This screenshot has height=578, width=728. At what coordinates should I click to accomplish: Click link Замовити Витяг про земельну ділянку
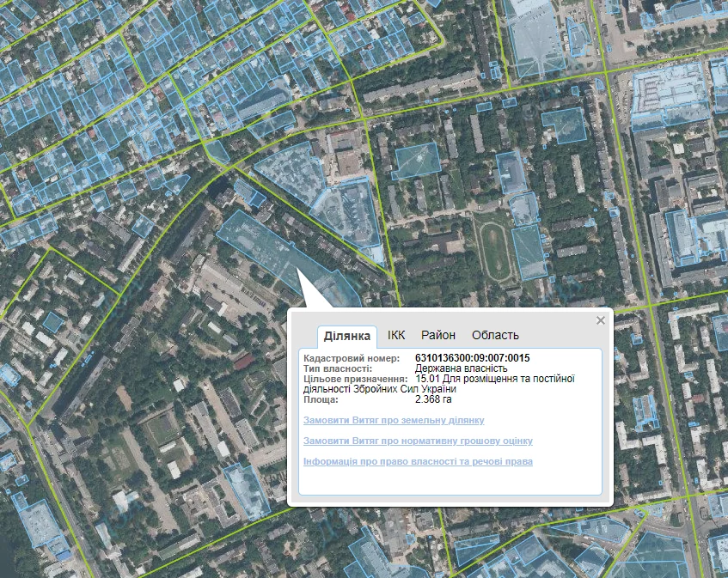(x=394, y=420)
